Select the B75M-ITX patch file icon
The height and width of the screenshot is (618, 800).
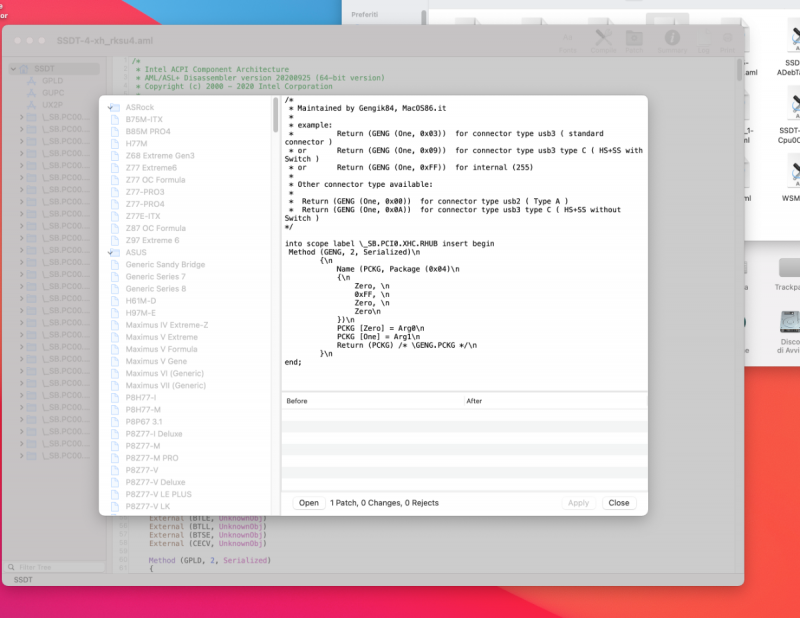[115, 119]
